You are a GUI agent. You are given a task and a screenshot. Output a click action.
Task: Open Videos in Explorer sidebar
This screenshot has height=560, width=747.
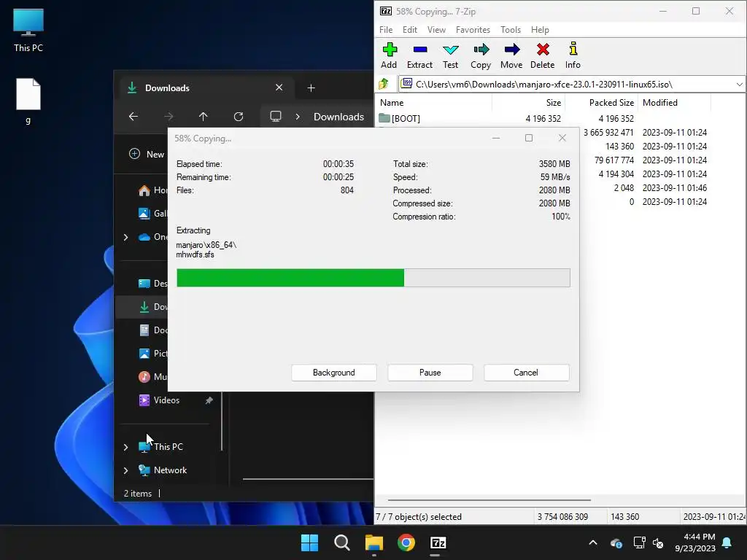[159, 400]
